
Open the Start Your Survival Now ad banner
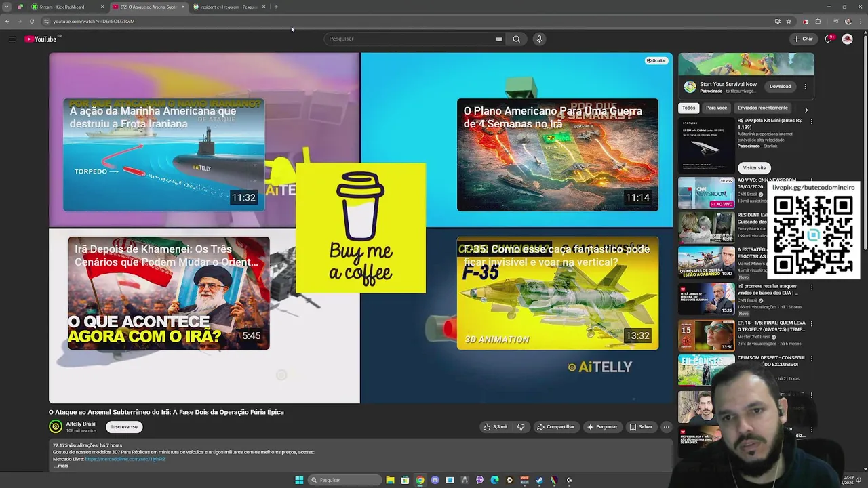point(746,64)
